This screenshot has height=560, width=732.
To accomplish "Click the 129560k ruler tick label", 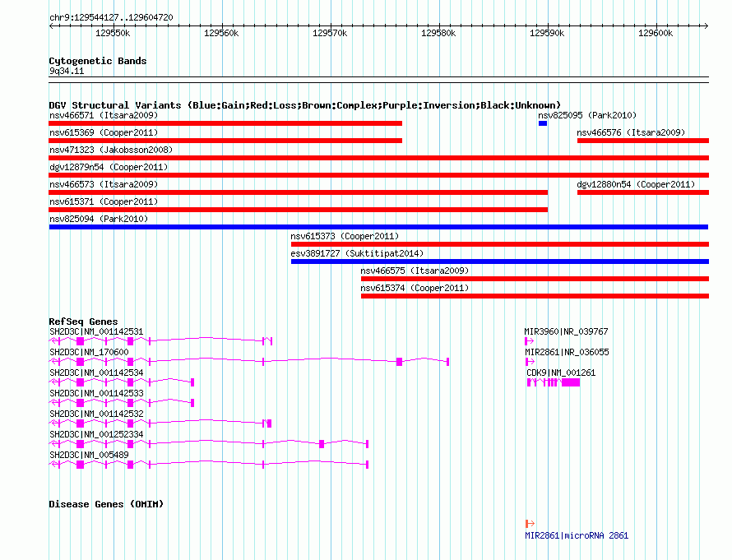I will click(x=221, y=33).
